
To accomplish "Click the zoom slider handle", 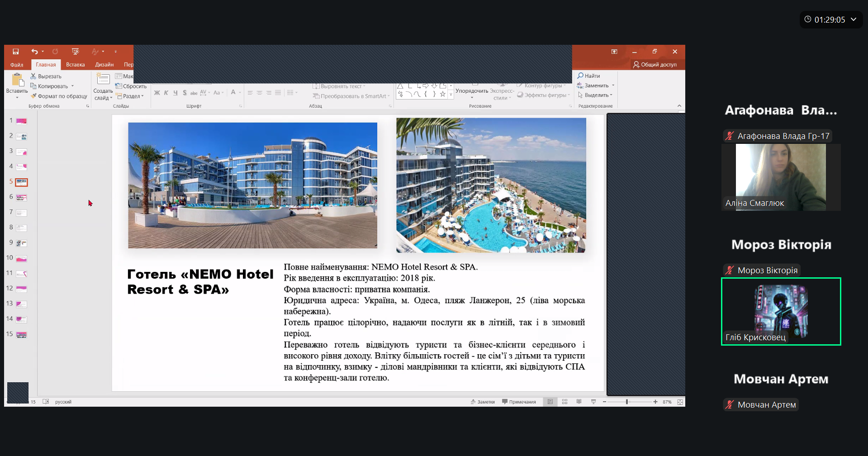I will tap(627, 402).
